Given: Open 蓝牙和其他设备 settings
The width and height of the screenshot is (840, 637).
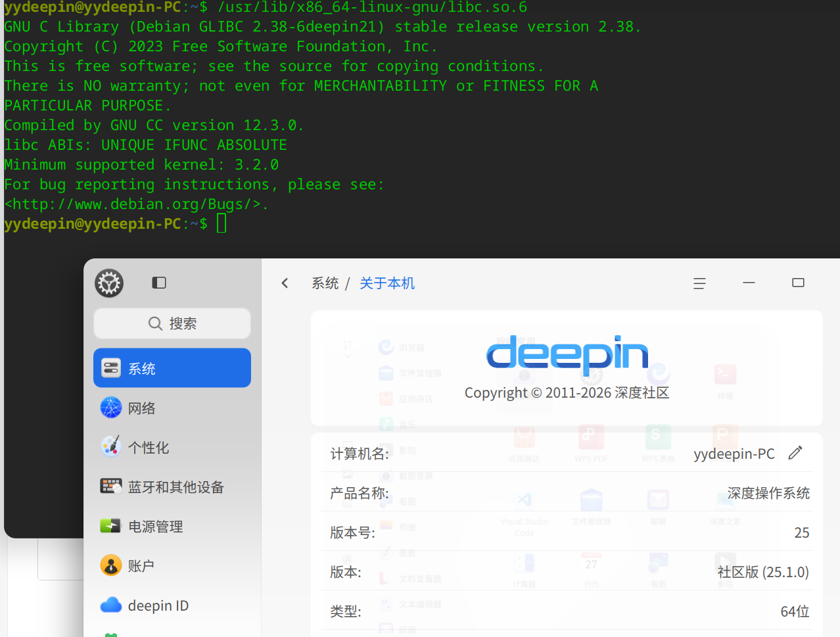Looking at the screenshot, I should pos(172,487).
